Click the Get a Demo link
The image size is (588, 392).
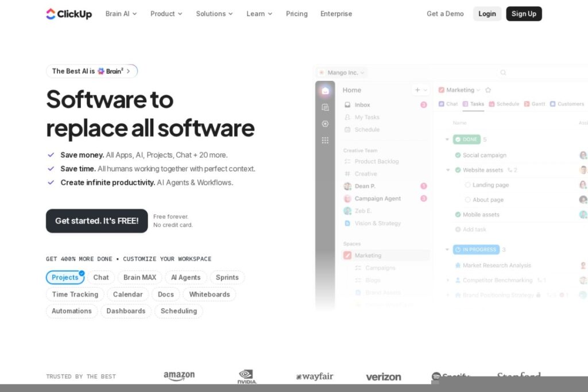[445, 14]
